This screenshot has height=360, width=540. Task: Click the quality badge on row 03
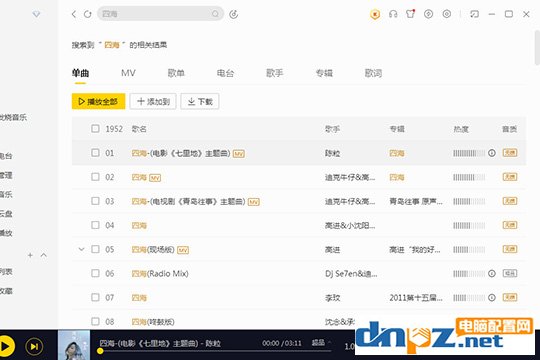[x=510, y=201]
